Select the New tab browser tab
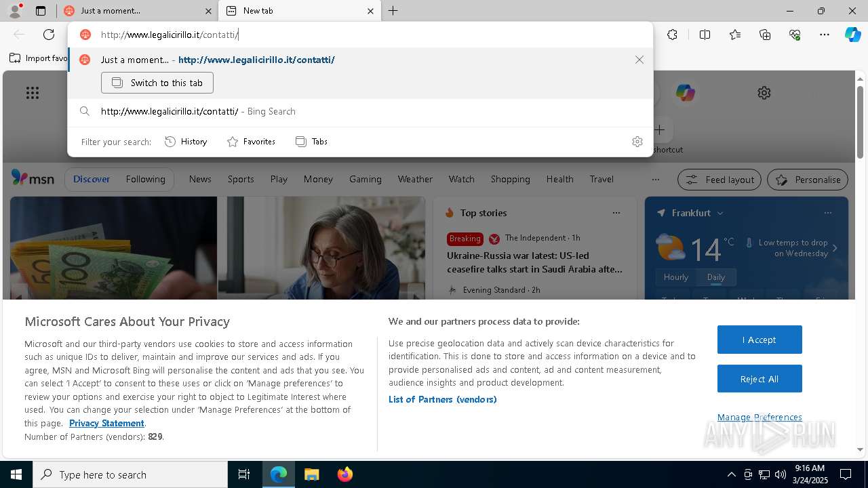Screen dimensions: 868x488 coord(300,11)
